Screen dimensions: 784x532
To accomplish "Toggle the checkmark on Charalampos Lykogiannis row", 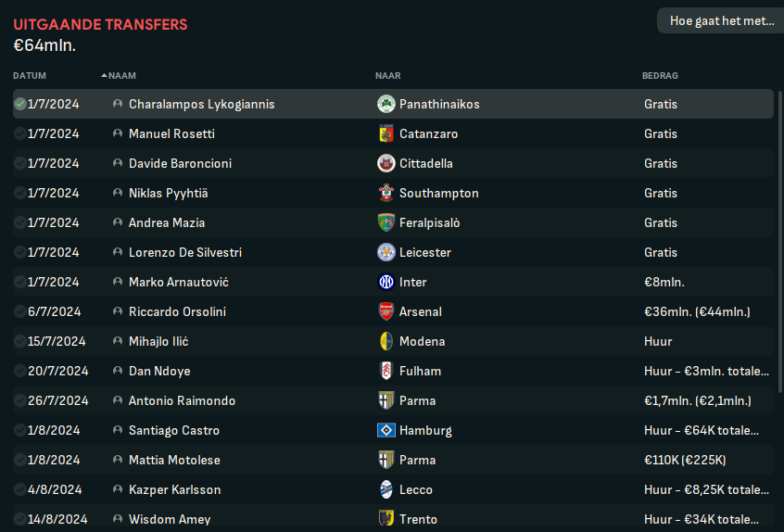I will coord(20,104).
